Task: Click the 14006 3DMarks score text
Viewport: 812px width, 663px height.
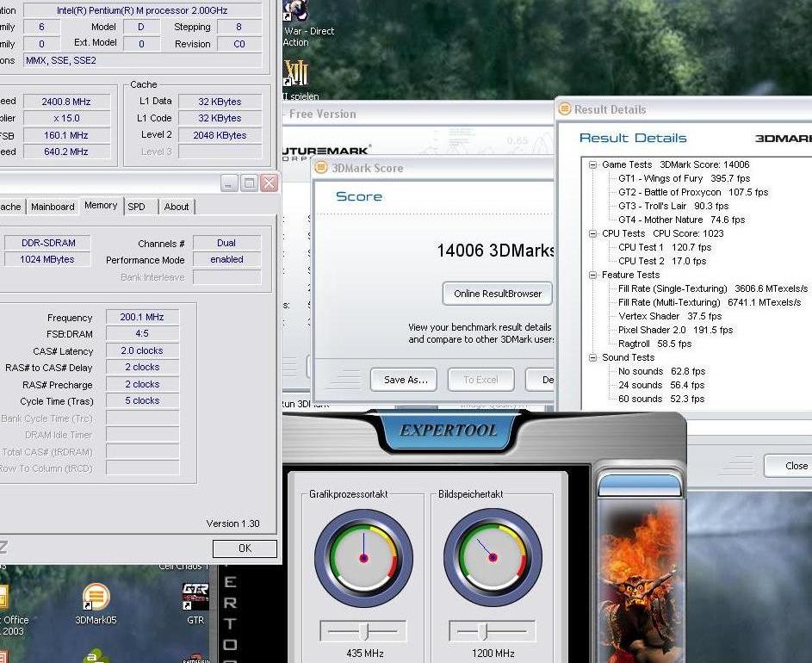Action: (496, 251)
